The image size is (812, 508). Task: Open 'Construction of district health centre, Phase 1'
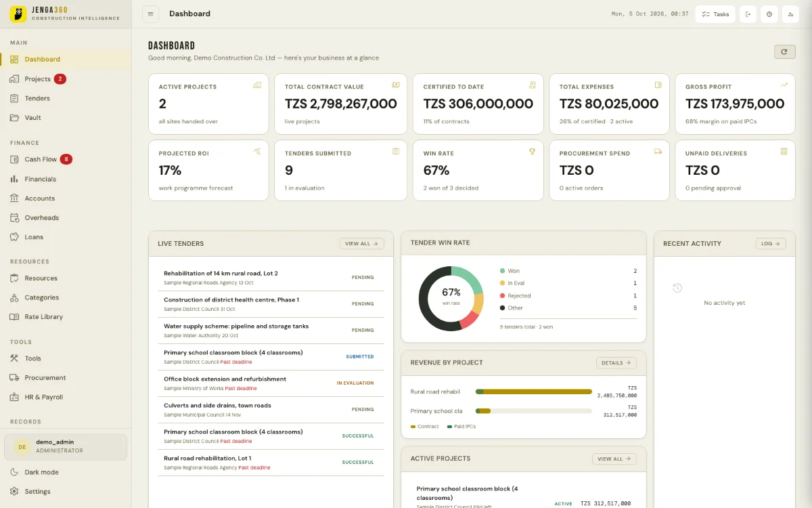pos(271,304)
